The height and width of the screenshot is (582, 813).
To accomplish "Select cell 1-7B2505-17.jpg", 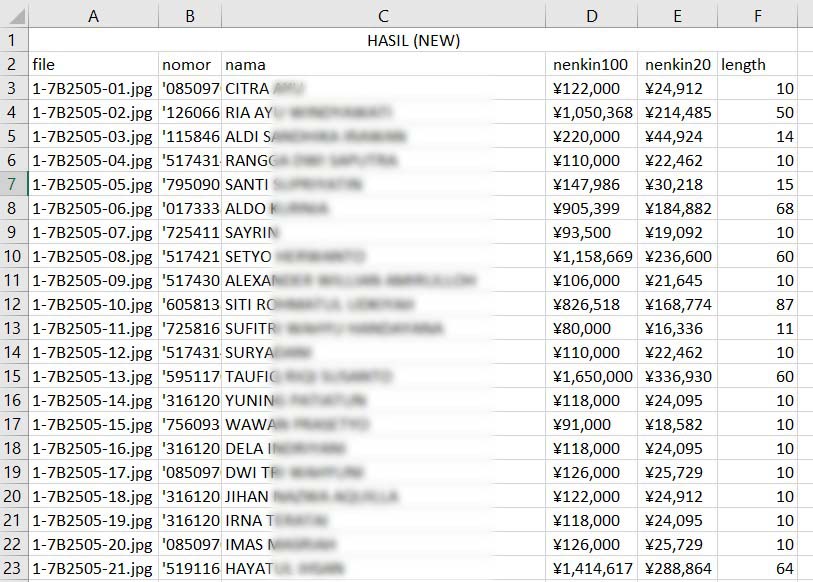I will (x=93, y=472).
